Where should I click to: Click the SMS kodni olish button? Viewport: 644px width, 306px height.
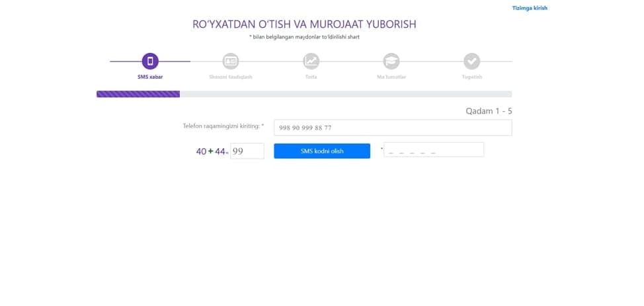click(322, 151)
